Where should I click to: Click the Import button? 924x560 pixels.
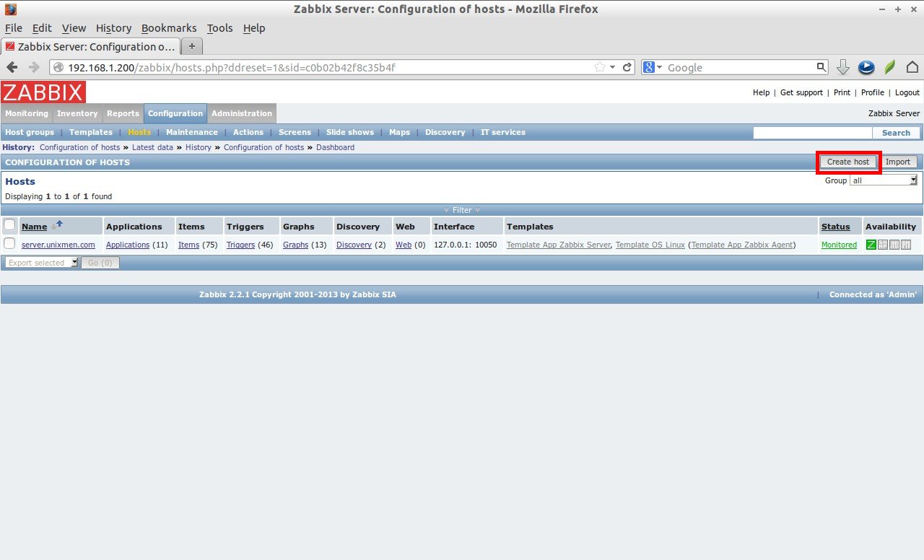pyautogui.click(x=898, y=162)
